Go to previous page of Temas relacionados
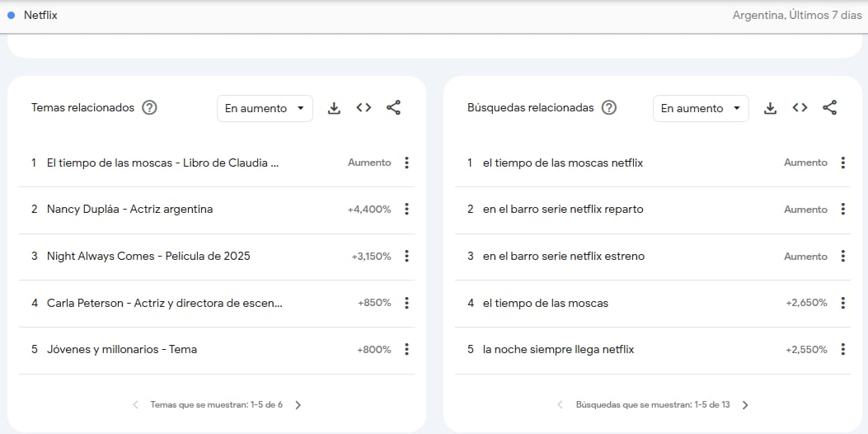This screenshot has width=868, height=434. pos(136,405)
